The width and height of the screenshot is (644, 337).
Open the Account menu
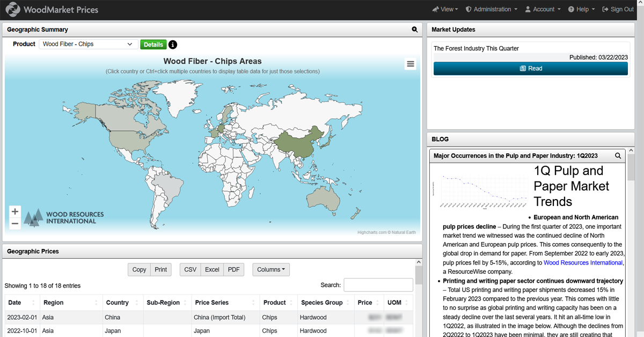tap(543, 9)
